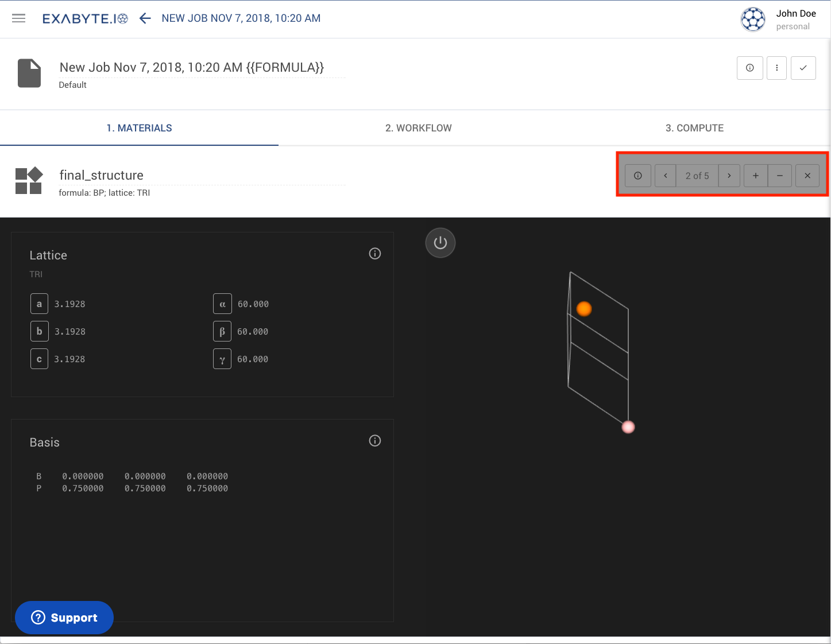Click the orange atom in 3D viewer
This screenshot has width=831, height=644.
point(584,309)
